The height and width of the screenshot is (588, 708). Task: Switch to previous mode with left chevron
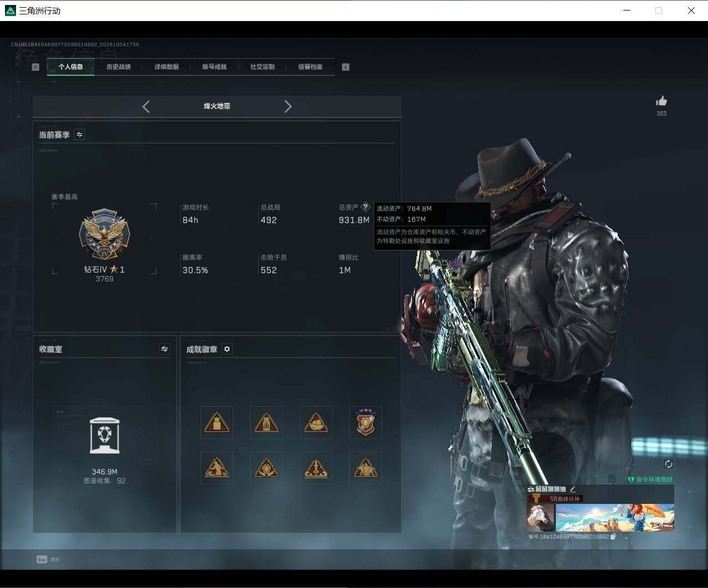[x=146, y=106]
